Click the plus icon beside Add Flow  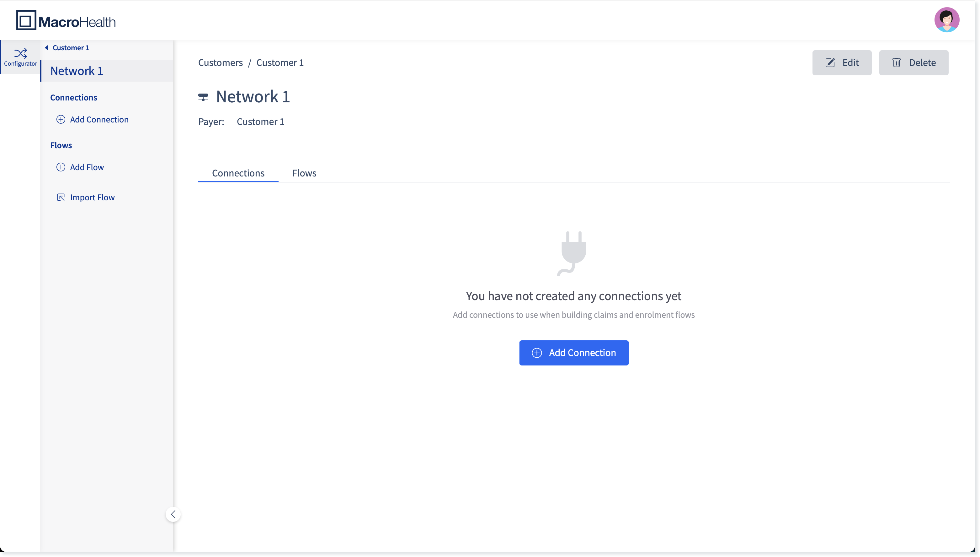tap(61, 167)
